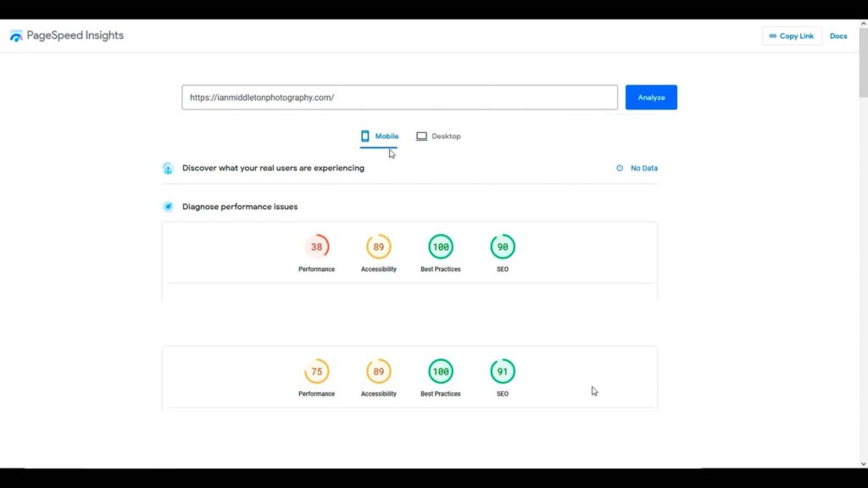Viewport: 868px width, 488px height.
Task: Click the lower Best Practices 100 gauge beside SEO 91
Action: [441, 371]
